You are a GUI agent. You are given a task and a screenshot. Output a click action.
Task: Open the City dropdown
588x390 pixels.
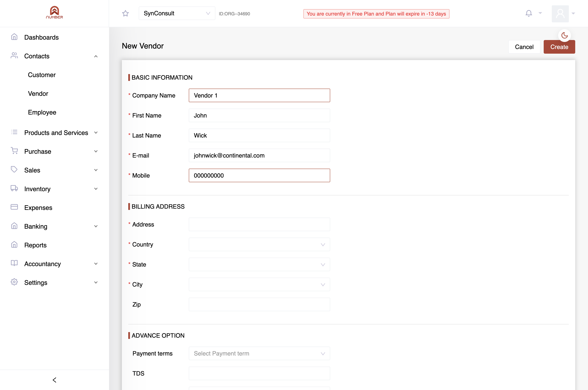(259, 285)
